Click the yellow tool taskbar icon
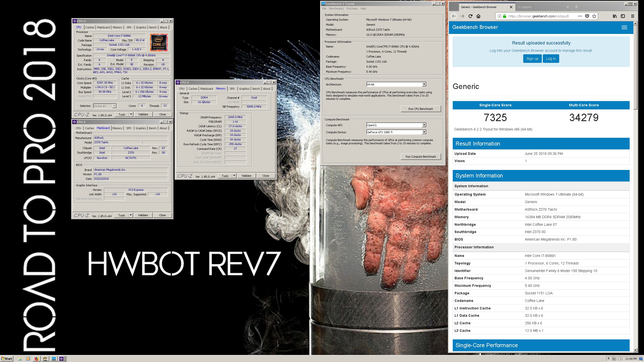Screen dimensions: 644x362 [x=45, y=359]
